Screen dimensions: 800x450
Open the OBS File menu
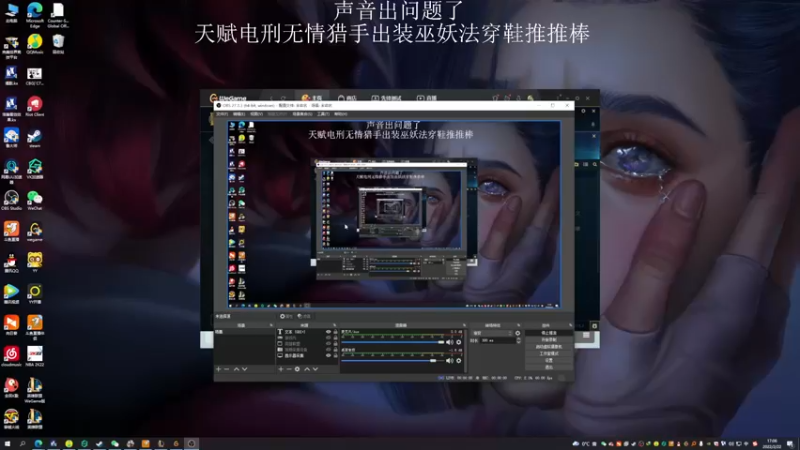(x=221, y=114)
